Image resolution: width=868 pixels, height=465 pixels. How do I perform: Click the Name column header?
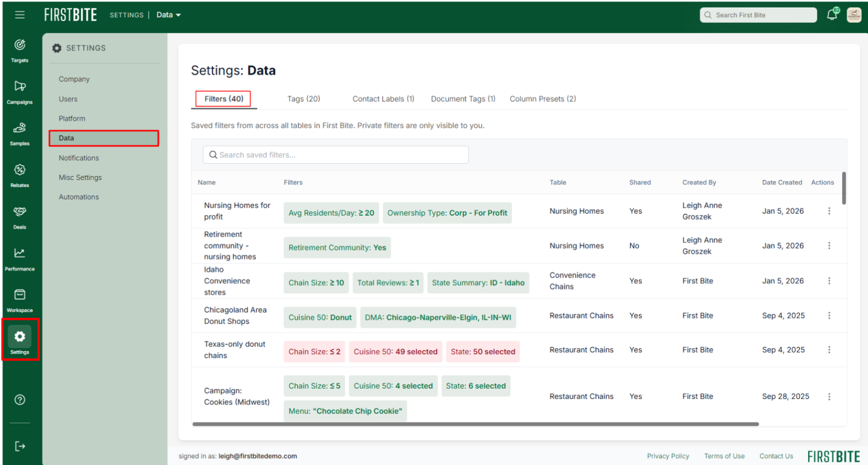coord(207,182)
